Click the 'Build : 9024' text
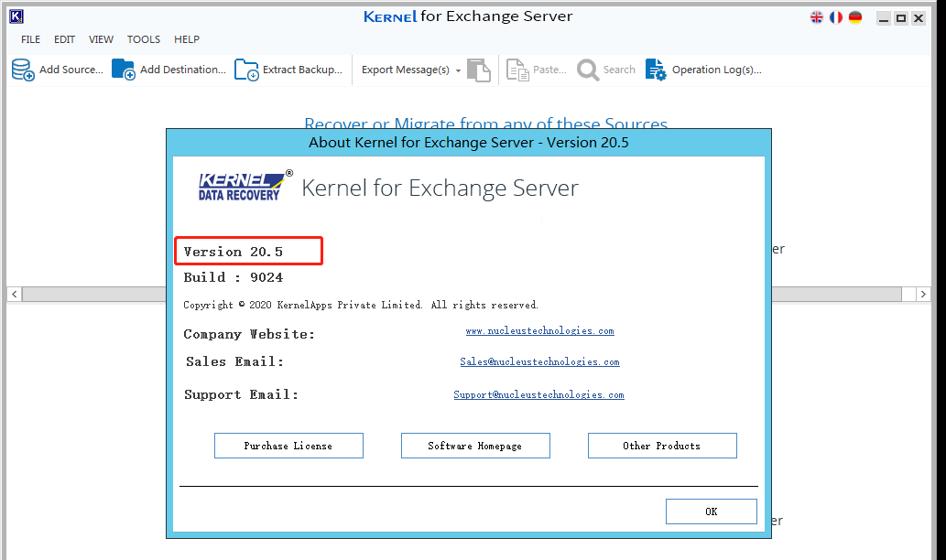This screenshot has width=946, height=560. [x=234, y=277]
